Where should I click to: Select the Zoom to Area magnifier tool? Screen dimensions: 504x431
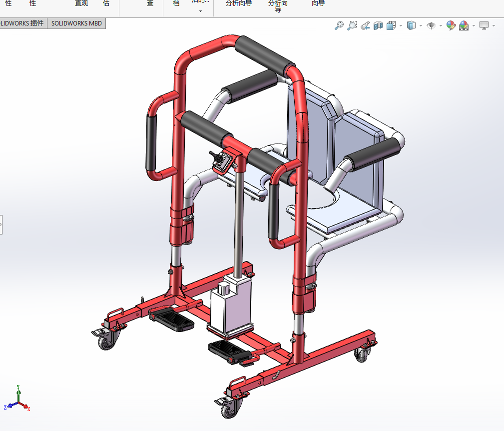352,25
